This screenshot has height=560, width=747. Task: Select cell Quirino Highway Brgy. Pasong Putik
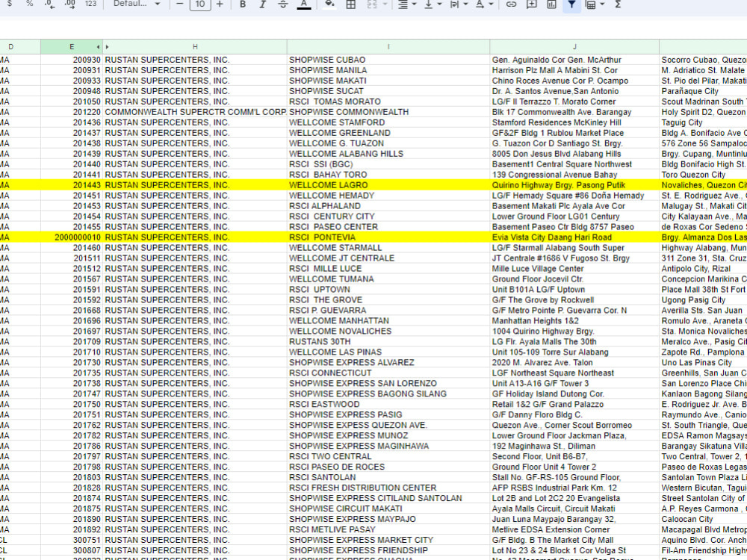tap(574, 184)
